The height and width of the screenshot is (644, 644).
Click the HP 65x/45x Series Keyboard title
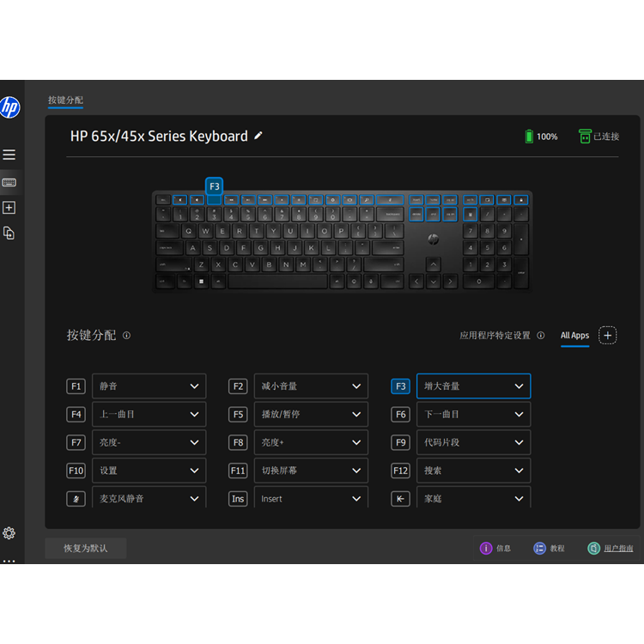coord(159,136)
